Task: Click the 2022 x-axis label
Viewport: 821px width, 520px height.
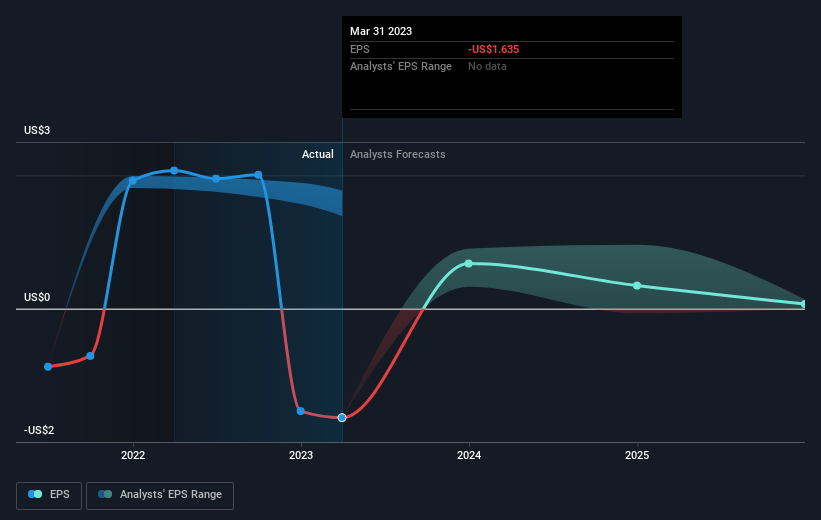Action: (133, 455)
